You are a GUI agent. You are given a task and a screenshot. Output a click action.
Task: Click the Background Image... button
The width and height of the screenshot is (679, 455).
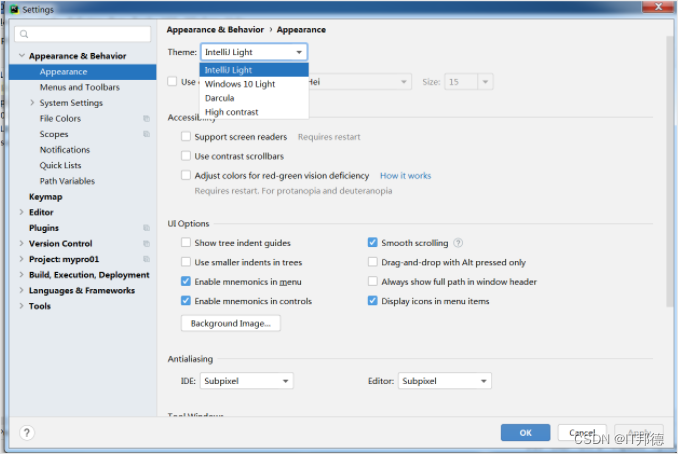click(231, 324)
